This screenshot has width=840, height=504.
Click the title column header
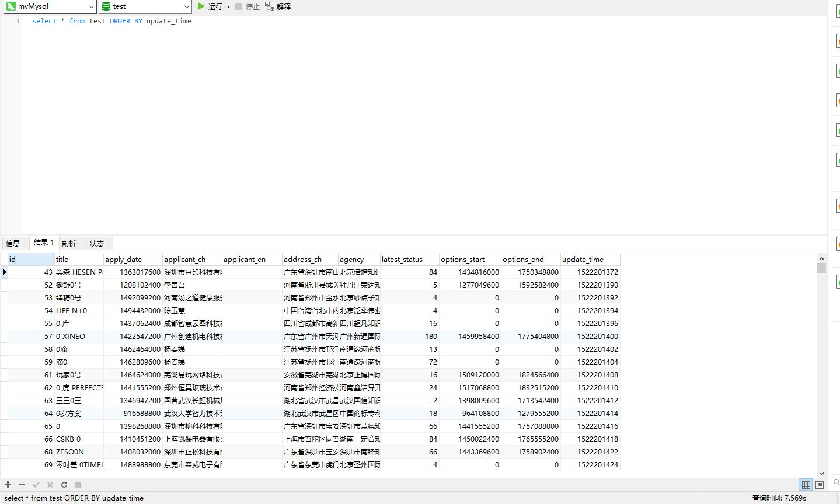pos(79,260)
